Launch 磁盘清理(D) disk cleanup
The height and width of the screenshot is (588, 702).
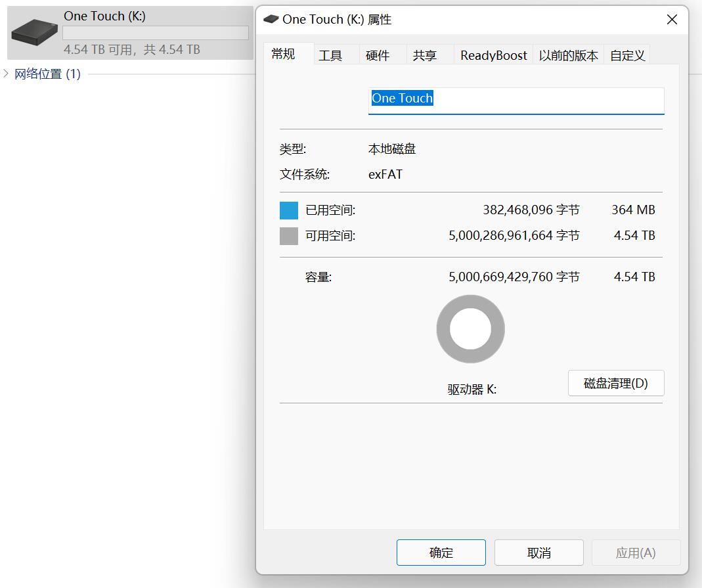click(615, 383)
